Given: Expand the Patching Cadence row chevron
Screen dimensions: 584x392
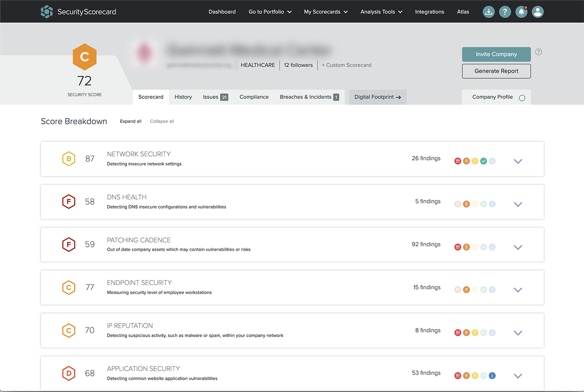Looking at the screenshot, I should point(518,247).
